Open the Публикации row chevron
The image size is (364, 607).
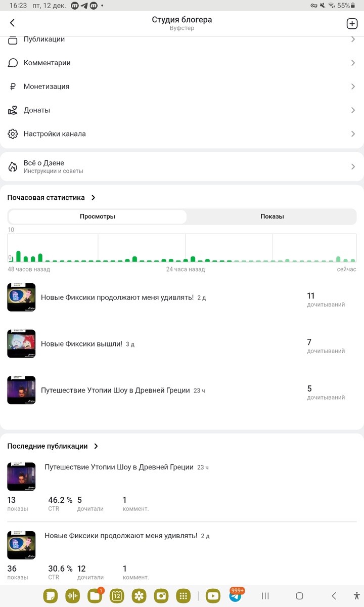(353, 39)
